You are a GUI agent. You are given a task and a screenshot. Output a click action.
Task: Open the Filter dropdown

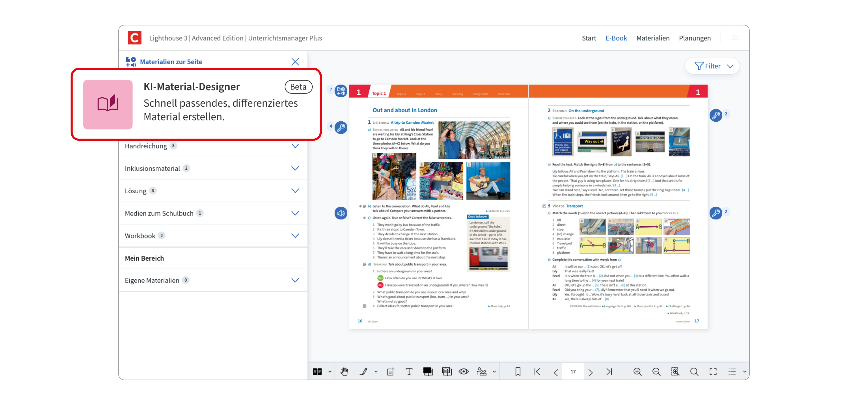[712, 66]
